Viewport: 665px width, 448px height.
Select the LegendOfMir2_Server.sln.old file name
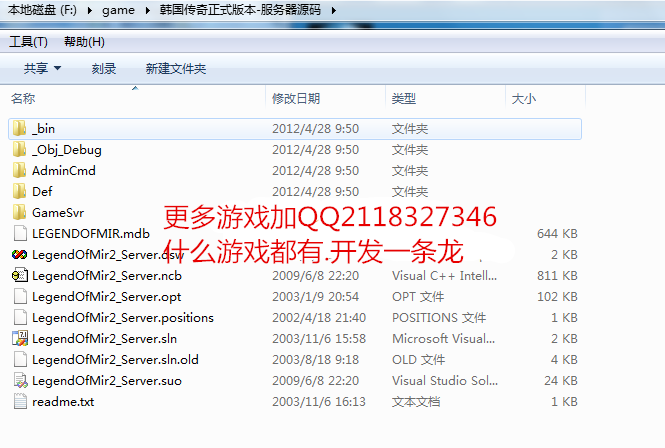(x=115, y=360)
